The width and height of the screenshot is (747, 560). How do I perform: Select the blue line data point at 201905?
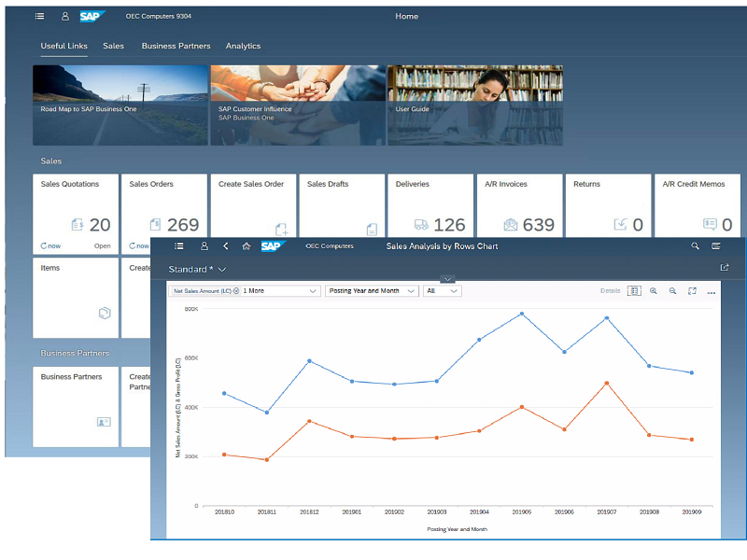click(522, 314)
